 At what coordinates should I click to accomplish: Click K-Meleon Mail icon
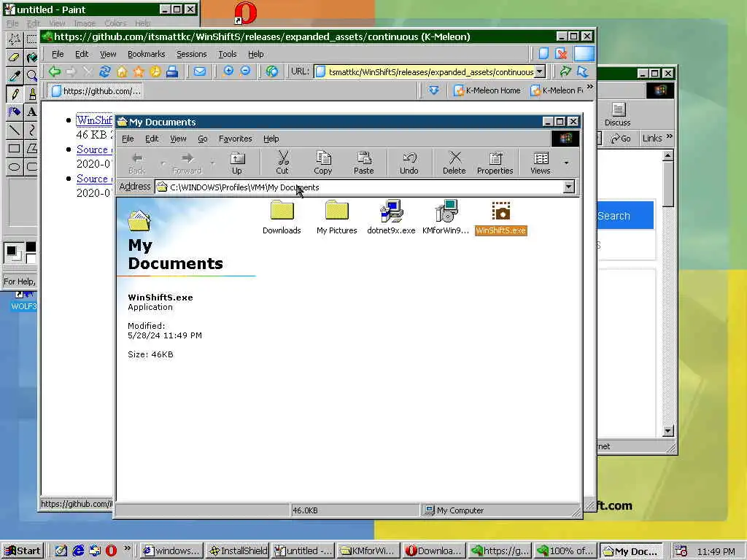pos(200,72)
